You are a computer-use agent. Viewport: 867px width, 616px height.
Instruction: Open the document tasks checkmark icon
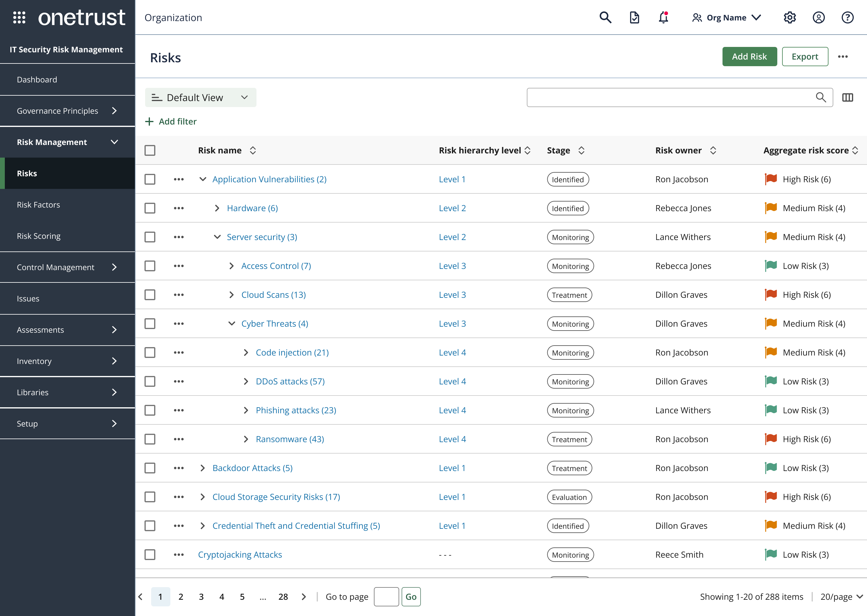click(x=634, y=17)
